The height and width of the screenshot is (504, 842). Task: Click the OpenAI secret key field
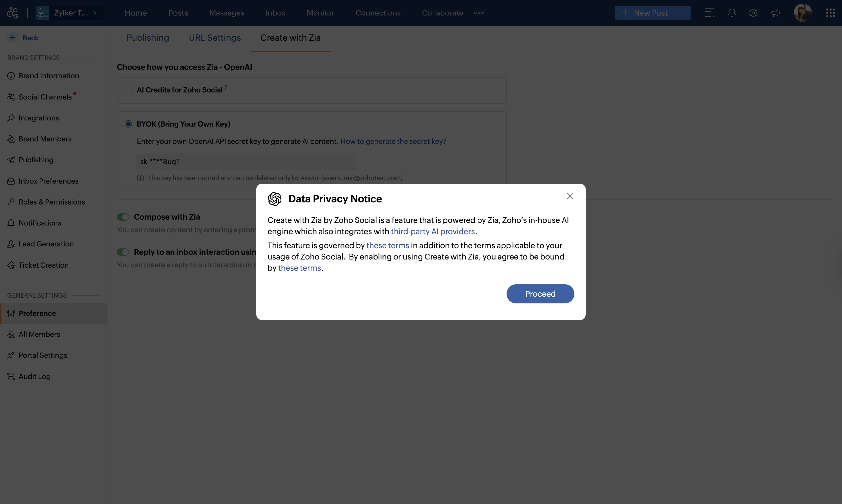246,162
